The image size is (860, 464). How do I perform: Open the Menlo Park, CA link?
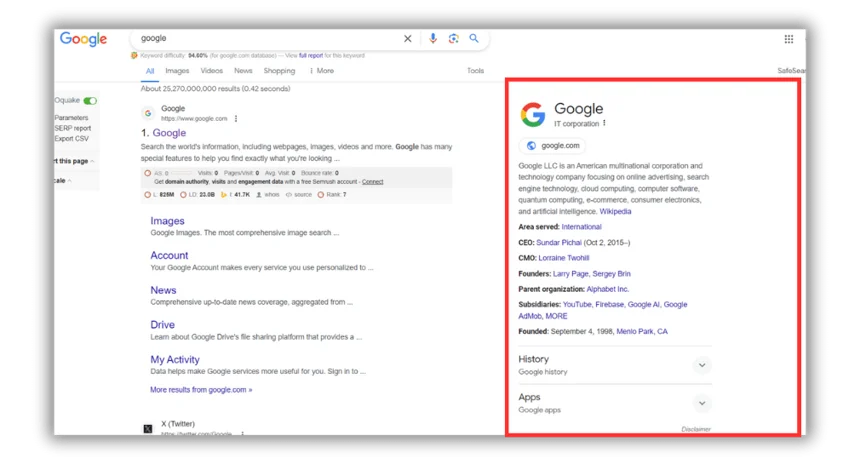642,332
